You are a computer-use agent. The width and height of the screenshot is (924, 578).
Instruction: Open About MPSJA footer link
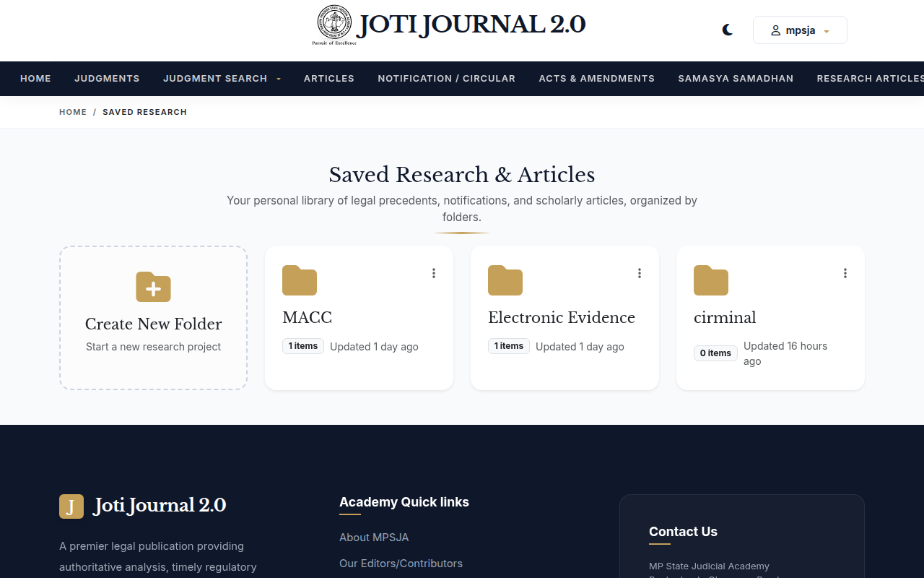click(374, 538)
